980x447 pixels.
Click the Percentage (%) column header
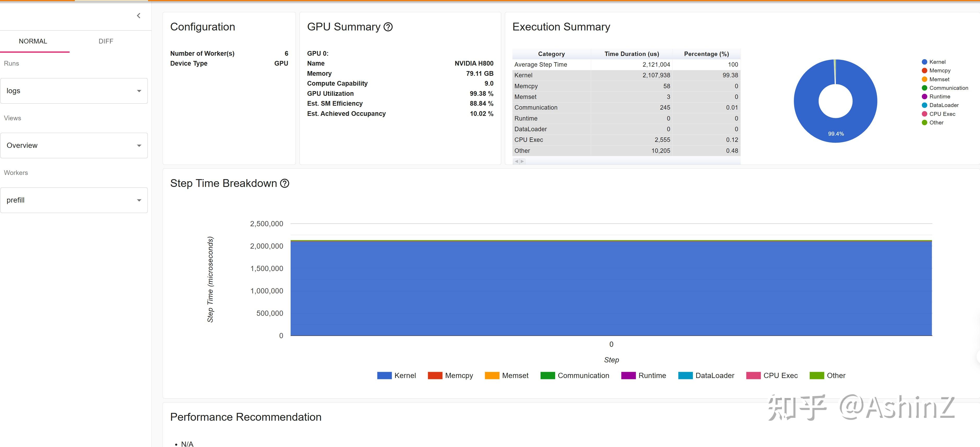coord(706,54)
